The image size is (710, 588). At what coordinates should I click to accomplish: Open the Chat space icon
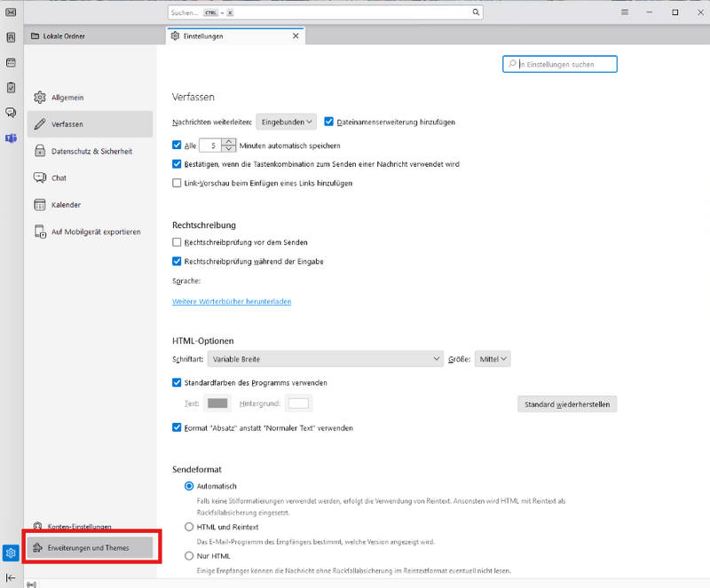tap(11, 113)
